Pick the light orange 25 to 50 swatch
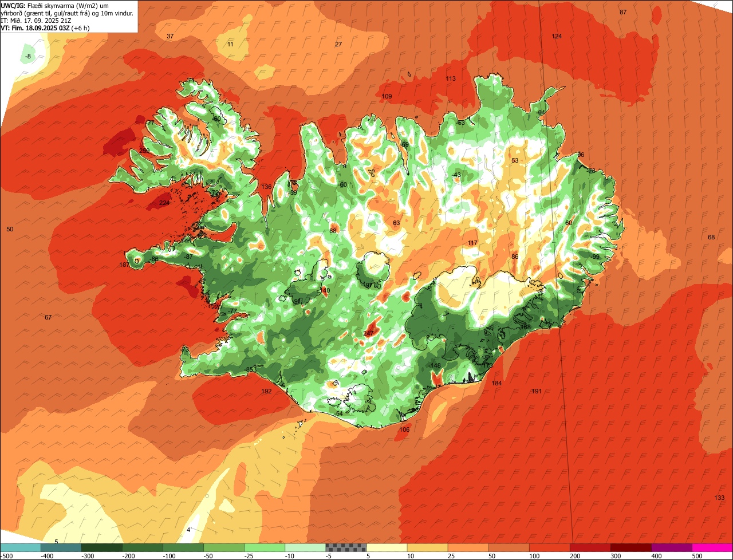 pos(468,547)
